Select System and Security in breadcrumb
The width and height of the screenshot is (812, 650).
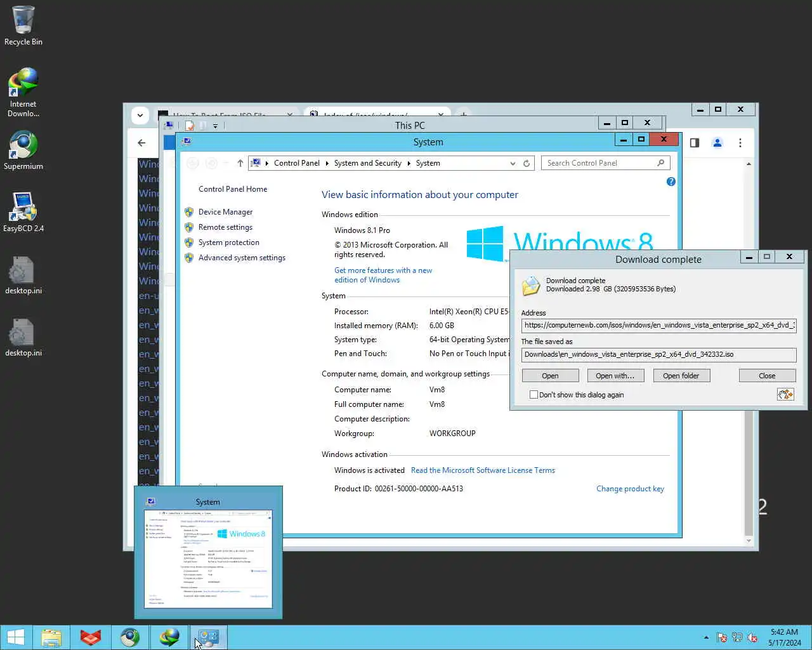click(x=367, y=163)
